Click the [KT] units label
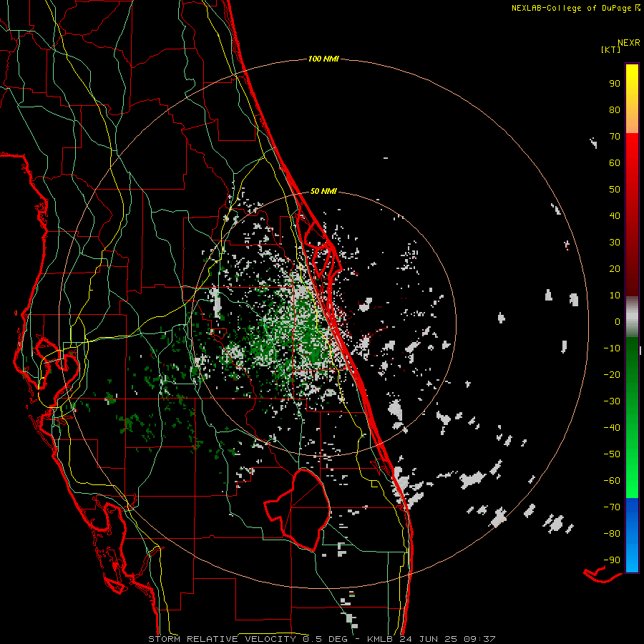Screen dimensions: 644x644 tap(611, 49)
